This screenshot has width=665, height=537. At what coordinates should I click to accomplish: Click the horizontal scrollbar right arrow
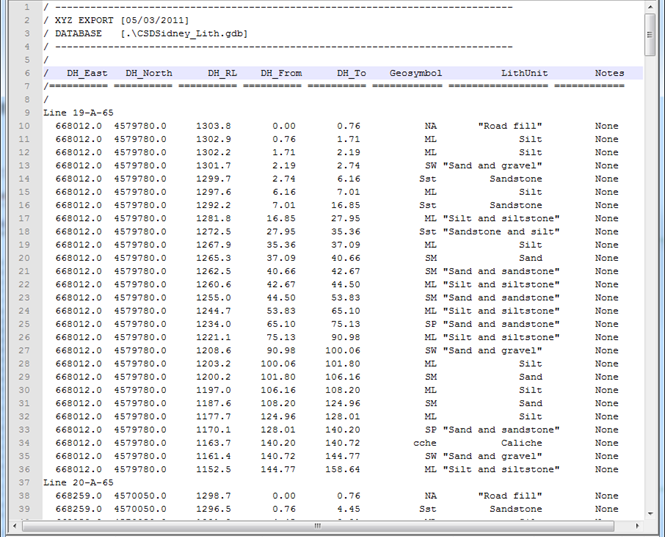point(637,526)
